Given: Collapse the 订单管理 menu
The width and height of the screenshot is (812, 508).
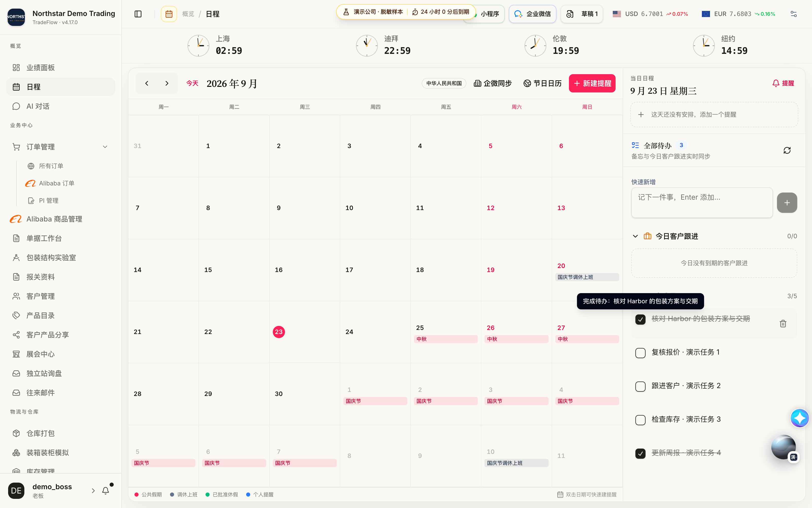Looking at the screenshot, I should coord(60,147).
